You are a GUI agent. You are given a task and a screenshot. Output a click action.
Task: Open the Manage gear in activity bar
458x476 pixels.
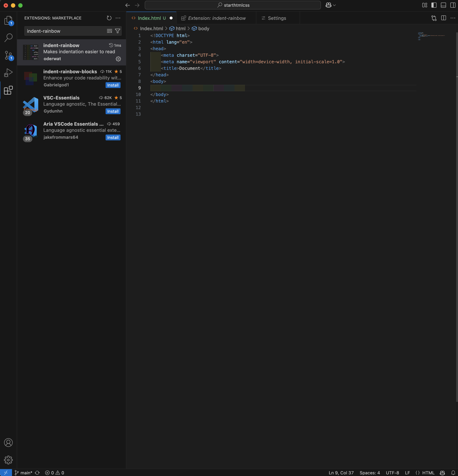(x=8, y=460)
